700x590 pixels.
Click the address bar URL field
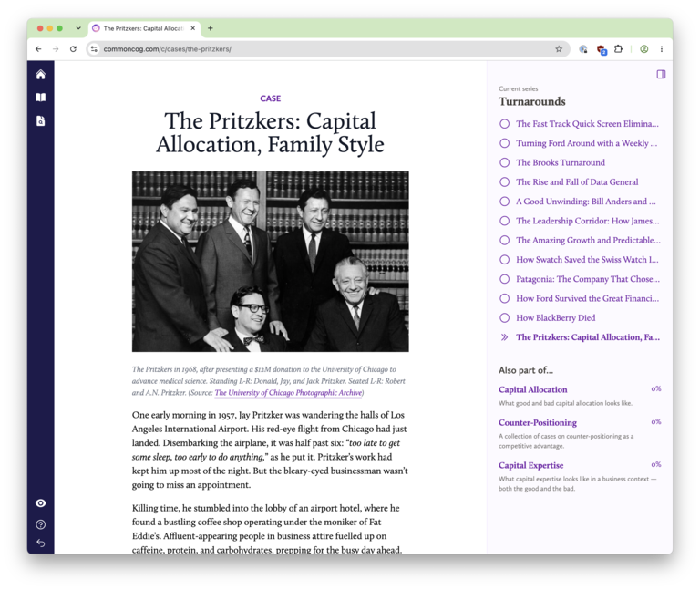tap(326, 49)
